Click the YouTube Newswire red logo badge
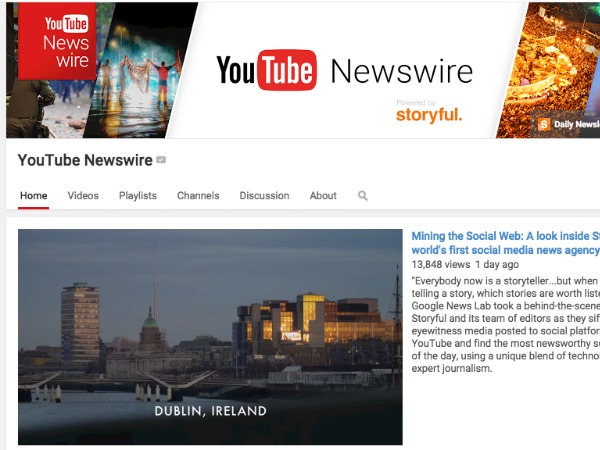600x450 pixels. [x=57, y=41]
